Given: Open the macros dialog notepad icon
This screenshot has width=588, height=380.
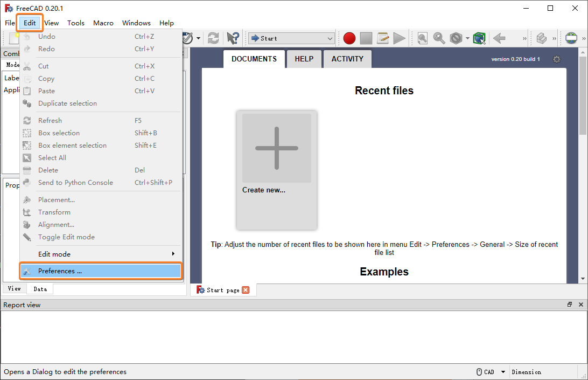Looking at the screenshot, I should (x=382, y=38).
